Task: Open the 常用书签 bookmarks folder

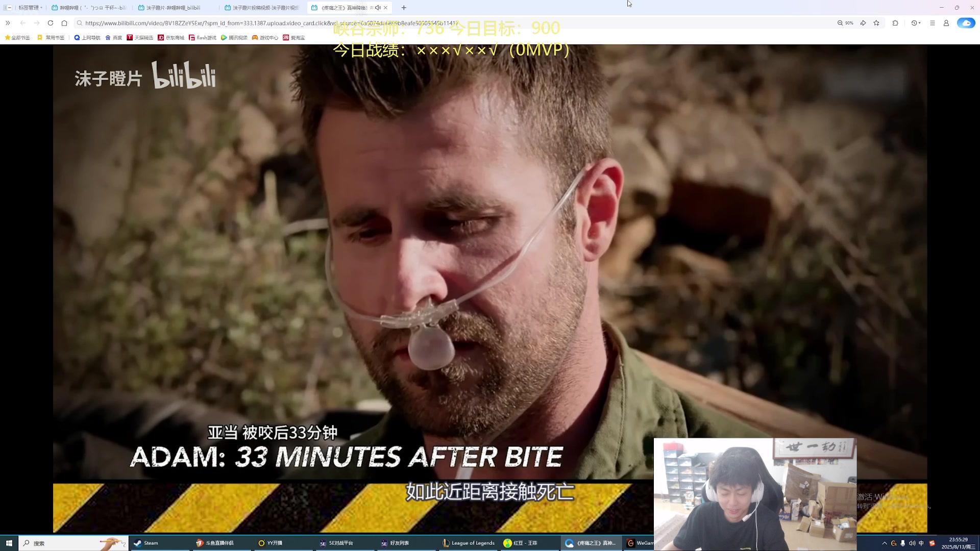Action: tap(51, 38)
